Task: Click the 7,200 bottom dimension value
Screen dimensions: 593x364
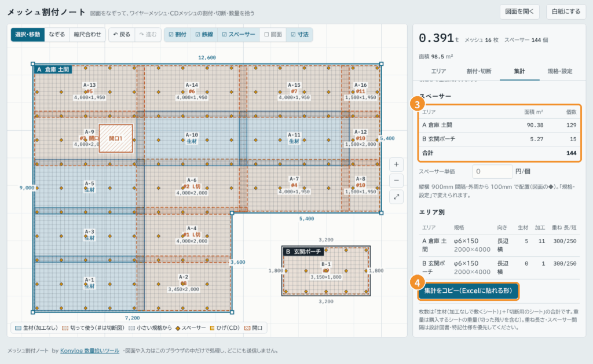Action: 133,318
